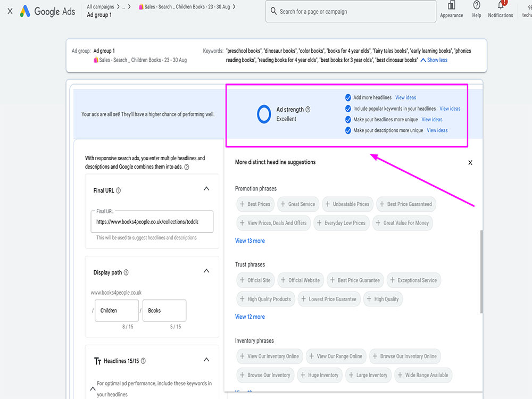Click the Headlines 15/15 help icon

143,361
